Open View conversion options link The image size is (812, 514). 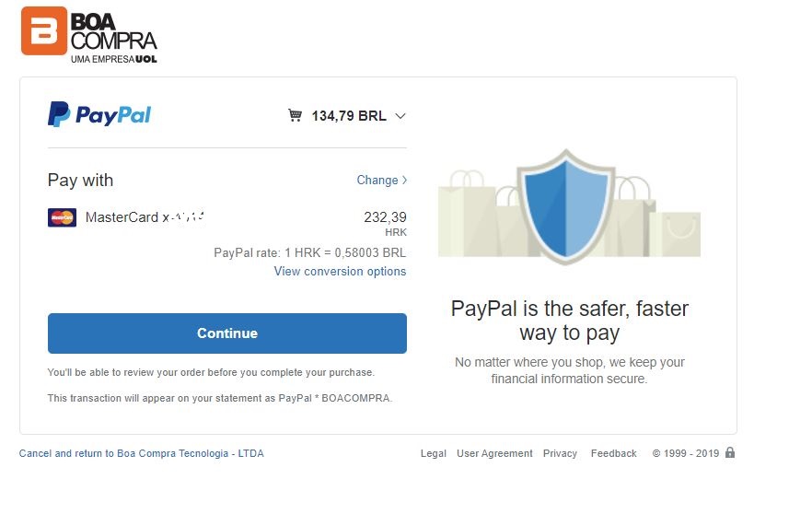pyautogui.click(x=340, y=272)
